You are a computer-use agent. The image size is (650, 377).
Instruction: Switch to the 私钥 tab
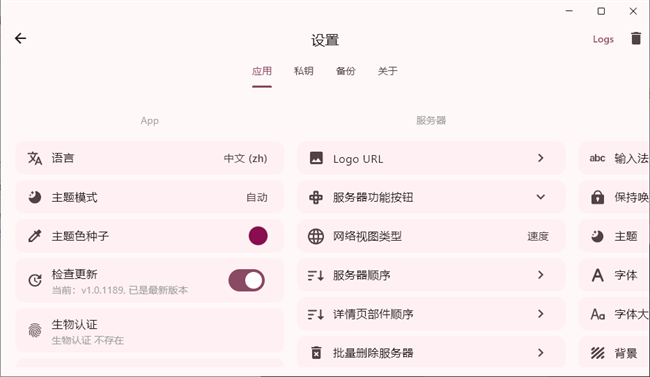303,71
